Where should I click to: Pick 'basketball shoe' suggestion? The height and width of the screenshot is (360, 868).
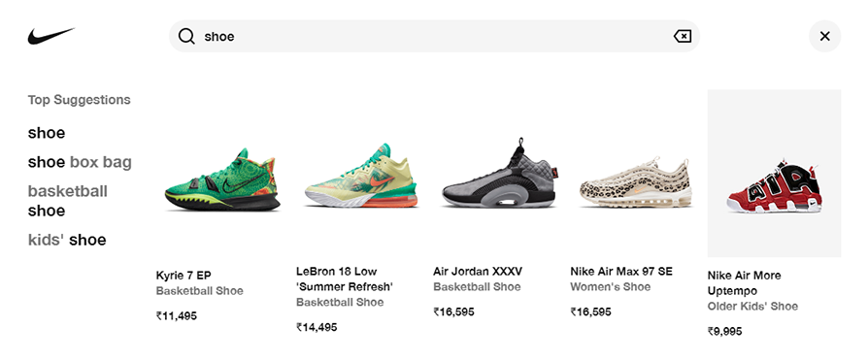[x=68, y=201]
